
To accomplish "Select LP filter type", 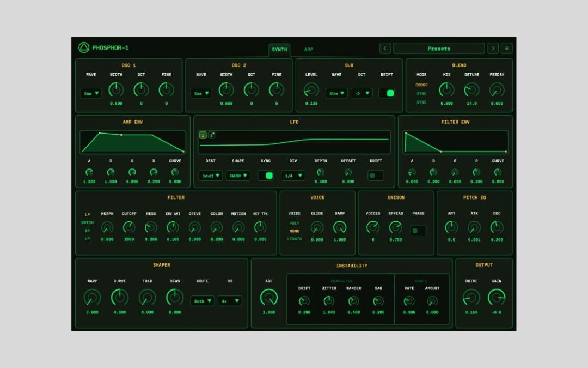I will point(87,214).
